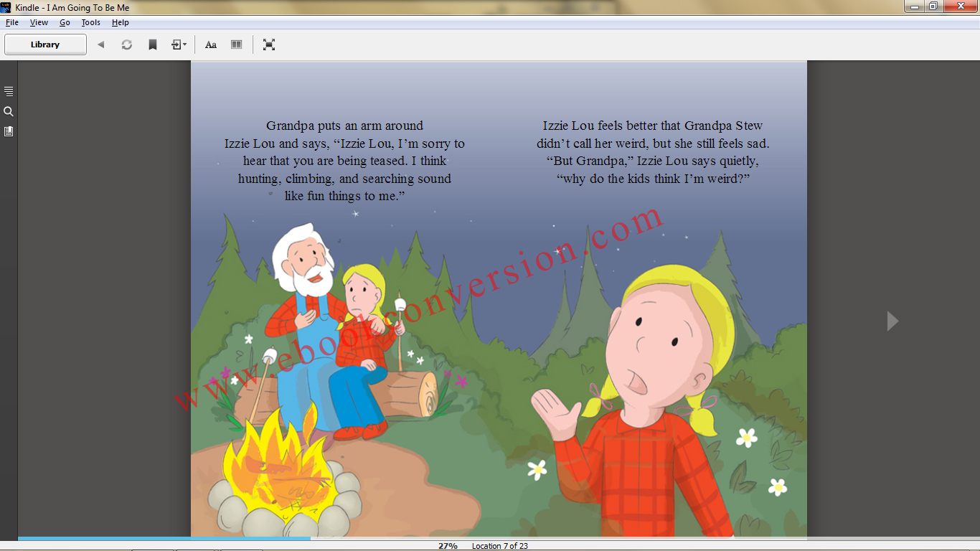Open the Go To dropdown icon
Screen dimensions: 980x551
tap(179, 44)
